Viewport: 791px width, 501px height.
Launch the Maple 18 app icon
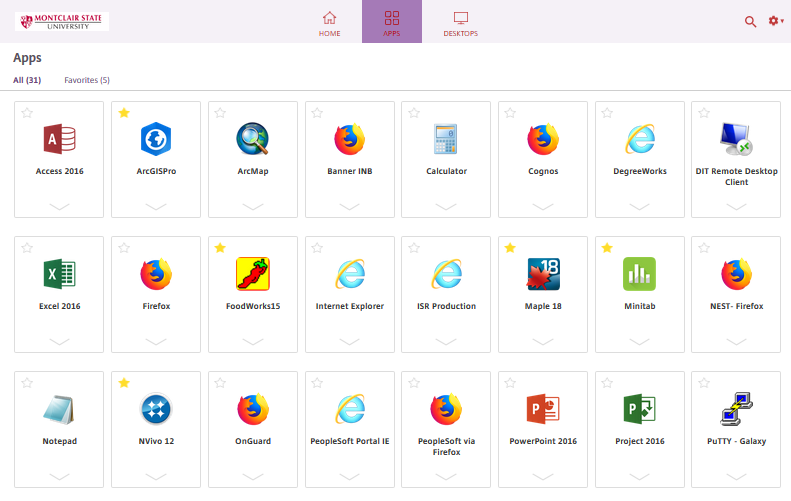point(543,274)
